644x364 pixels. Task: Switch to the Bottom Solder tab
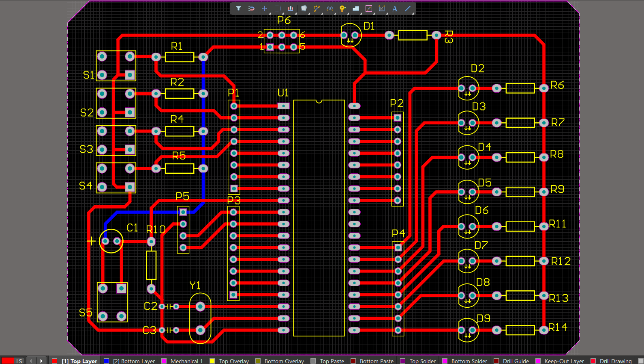[469, 361]
